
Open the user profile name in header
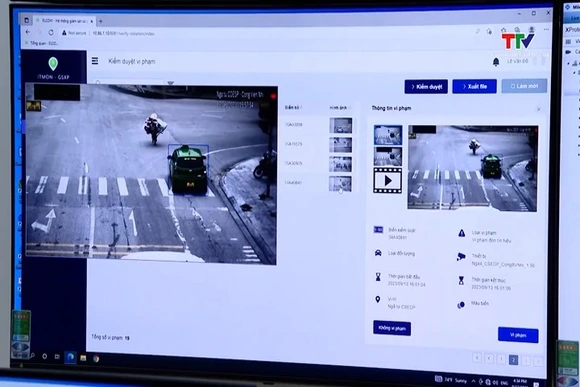517,61
